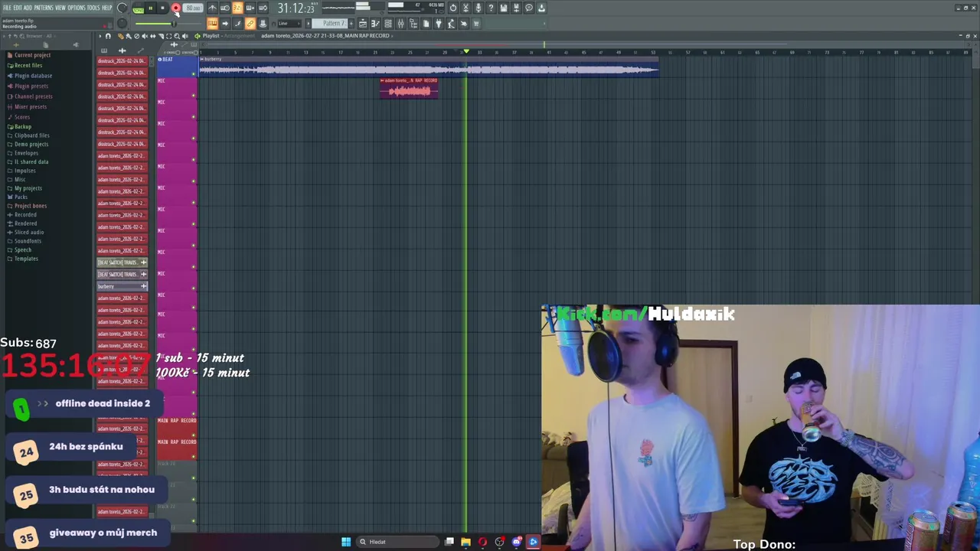This screenshot has height=551, width=980.
Task: Open the FILE menu
Action: click(7, 8)
